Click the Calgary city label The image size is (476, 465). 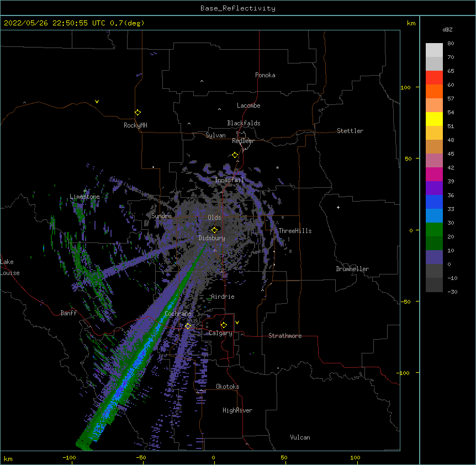click(220, 333)
